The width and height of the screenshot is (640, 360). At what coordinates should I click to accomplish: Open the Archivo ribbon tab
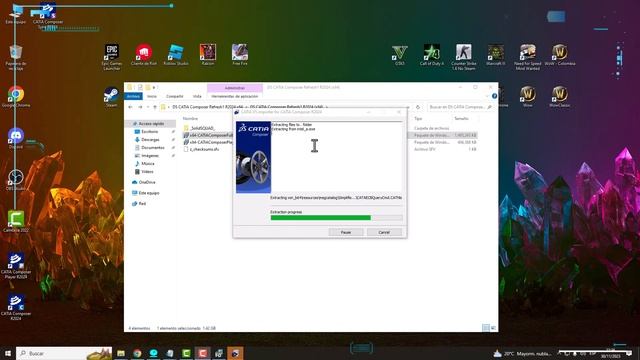tap(133, 96)
